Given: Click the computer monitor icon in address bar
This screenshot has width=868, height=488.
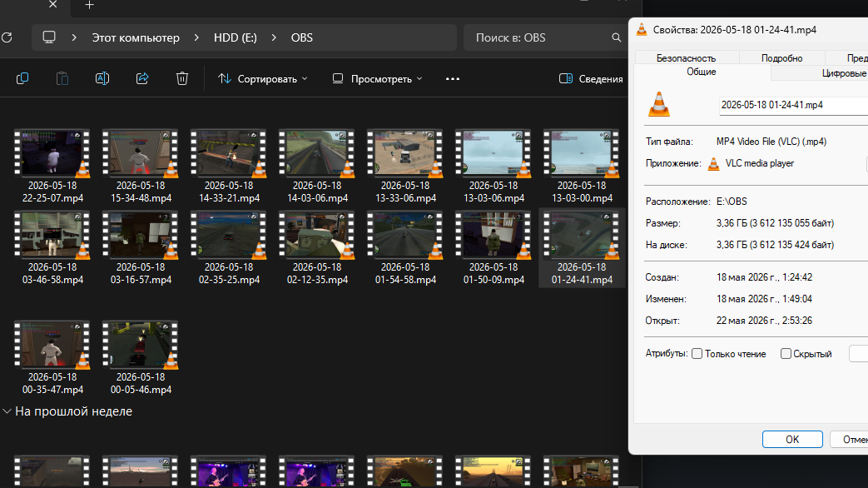Looking at the screenshot, I should tap(49, 37).
